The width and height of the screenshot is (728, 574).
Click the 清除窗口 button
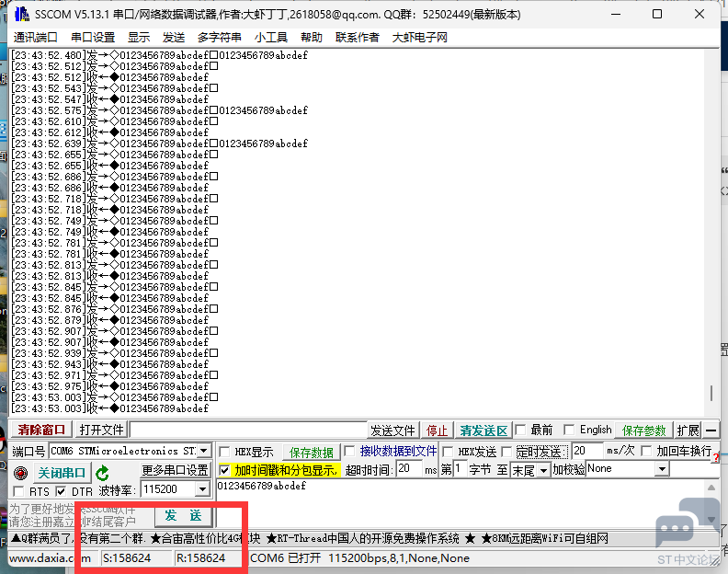tap(41, 430)
